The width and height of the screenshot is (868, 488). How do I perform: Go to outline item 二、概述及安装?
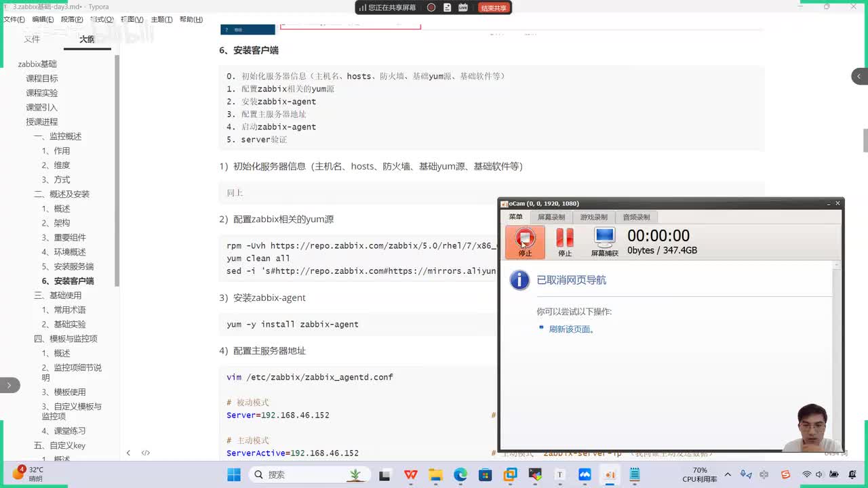coord(62,194)
